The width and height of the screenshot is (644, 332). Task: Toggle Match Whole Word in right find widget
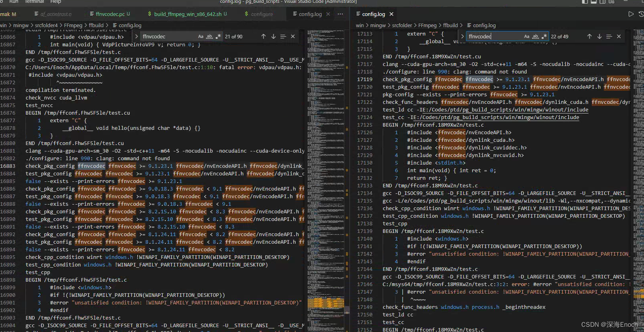[x=535, y=36]
